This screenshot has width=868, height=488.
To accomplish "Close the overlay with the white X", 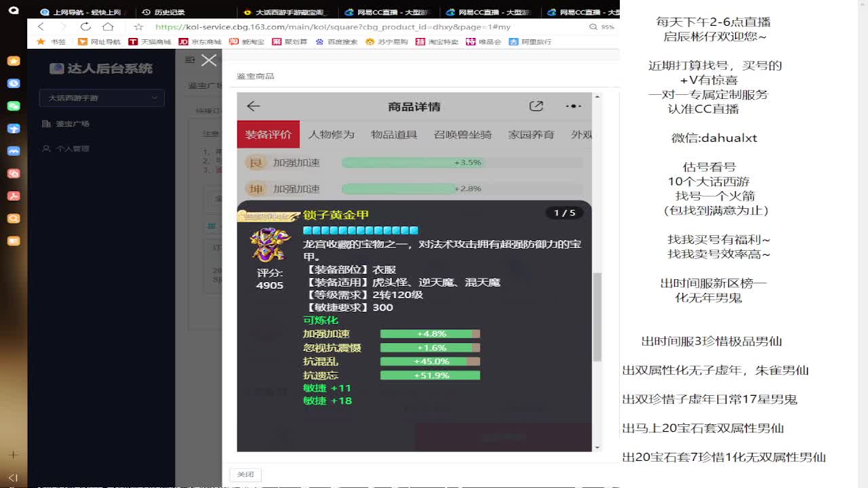I will coord(209,60).
